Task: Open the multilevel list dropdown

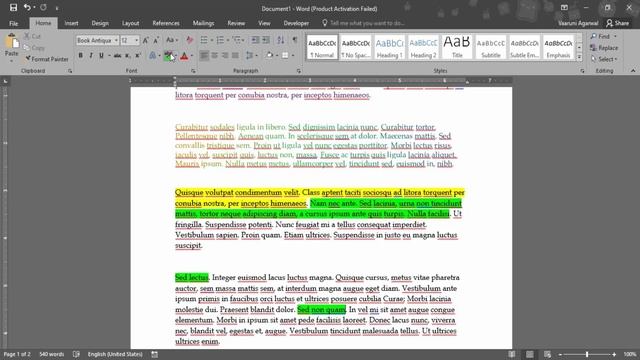Action: click(x=238, y=40)
